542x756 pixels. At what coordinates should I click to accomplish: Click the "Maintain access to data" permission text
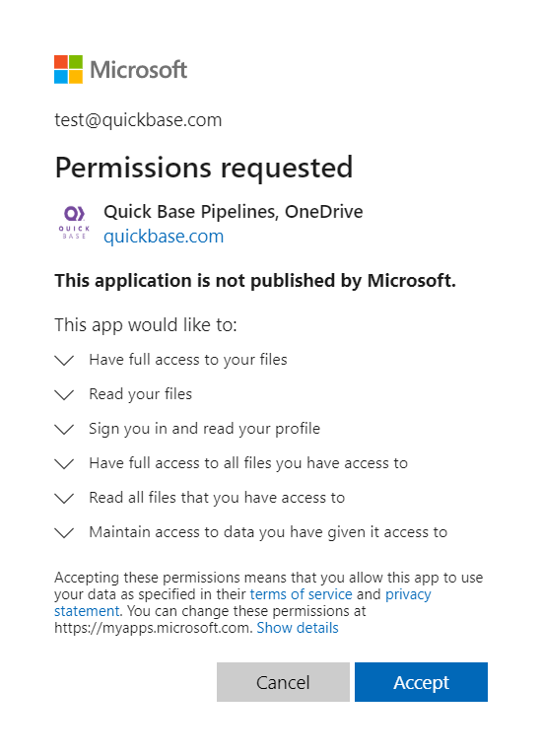[x=268, y=532]
